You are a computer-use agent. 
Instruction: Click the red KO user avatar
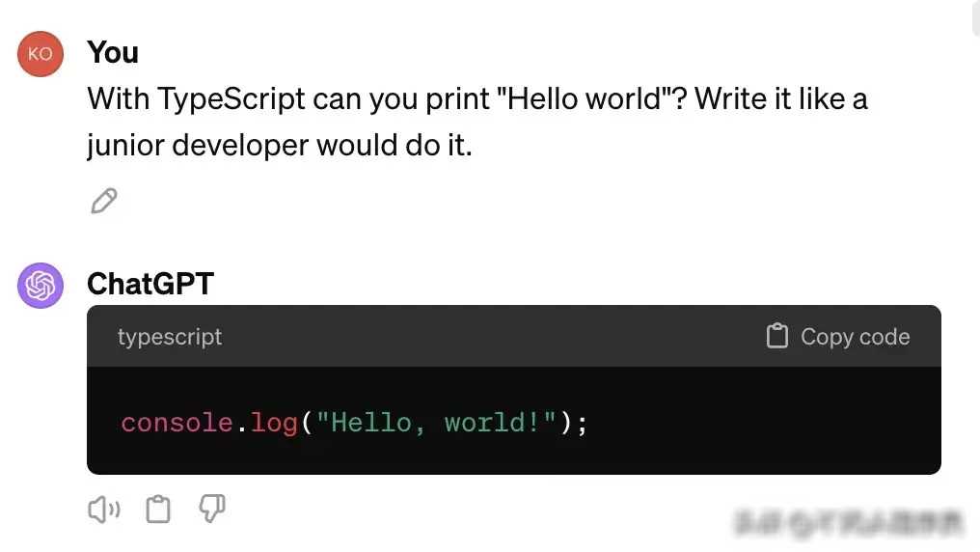pos(41,54)
